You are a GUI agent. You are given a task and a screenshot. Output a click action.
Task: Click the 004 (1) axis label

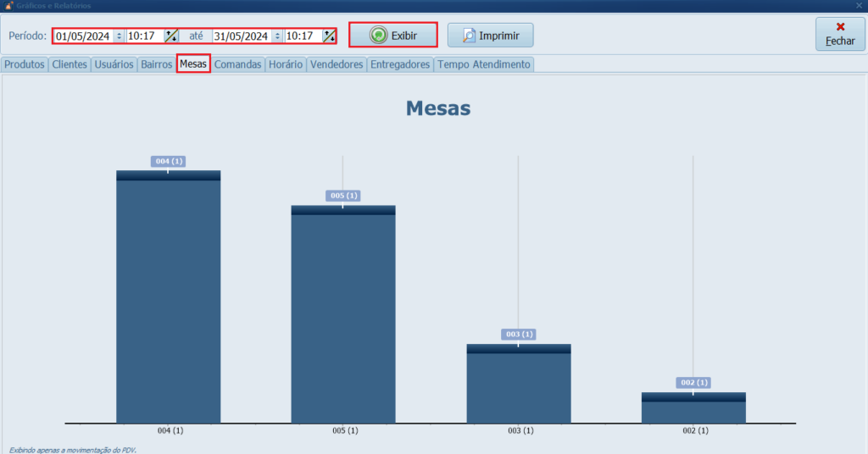pyautogui.click(x=170, y=430)
